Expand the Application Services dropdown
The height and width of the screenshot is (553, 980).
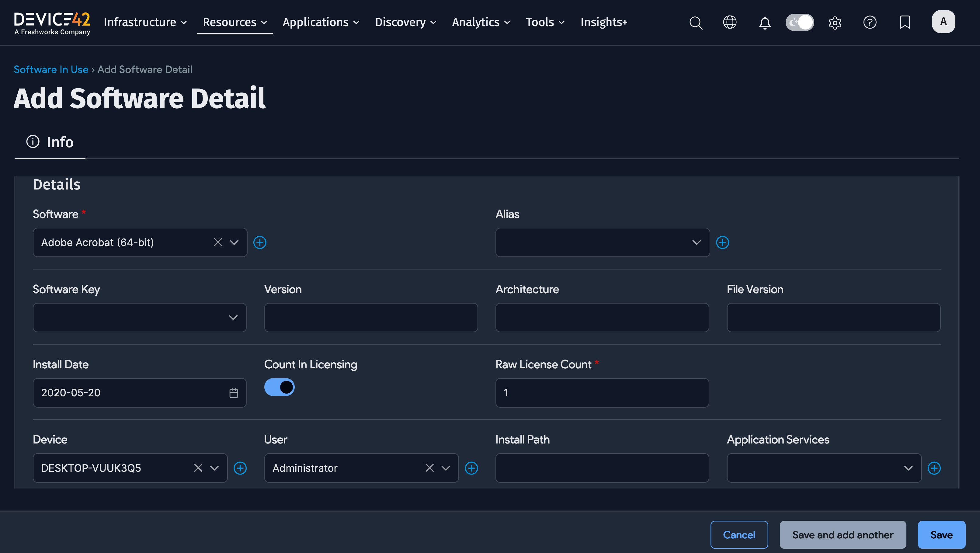click(908, 468)
